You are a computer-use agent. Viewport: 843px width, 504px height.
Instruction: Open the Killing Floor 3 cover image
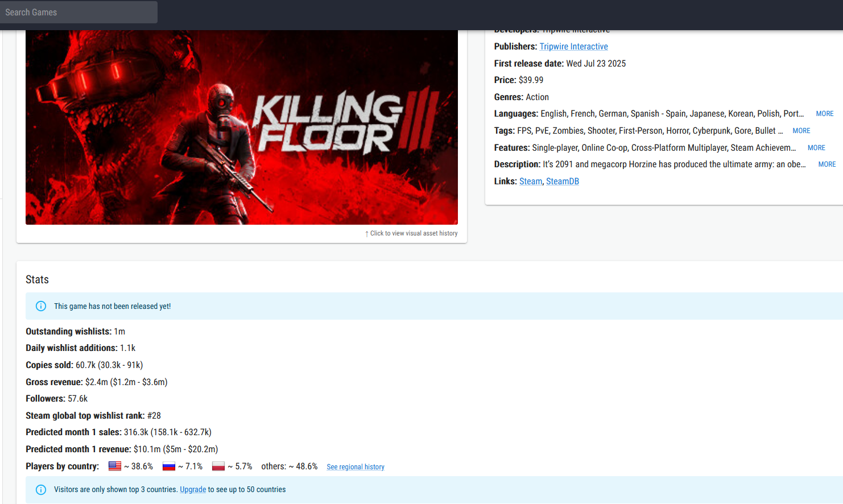coord(242,127)
